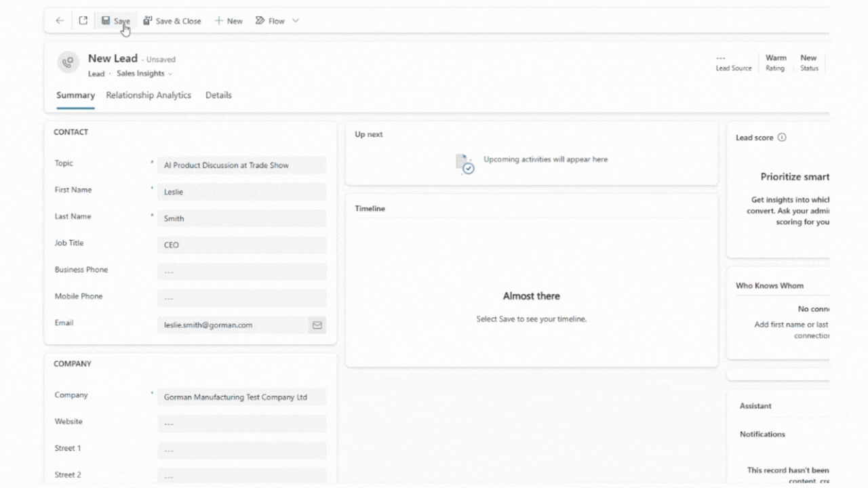Switch to the Summary tab

[x=75, y=96]
